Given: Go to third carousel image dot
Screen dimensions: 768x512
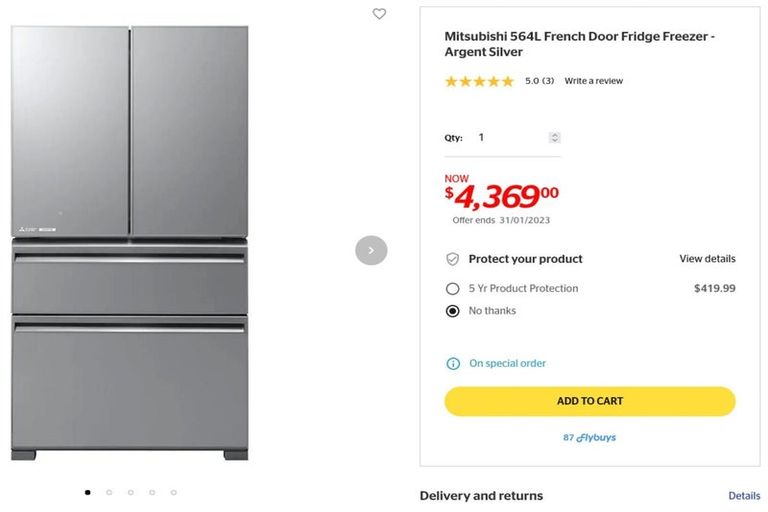Looking at the screenshot, I should (131, 492).
